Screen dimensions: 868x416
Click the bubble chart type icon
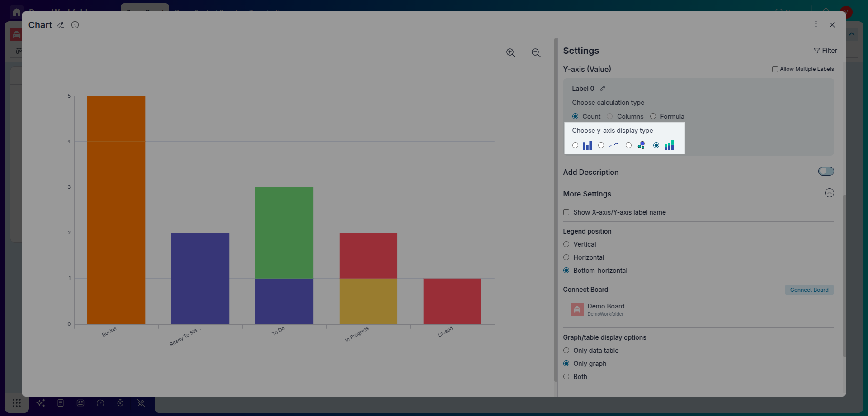click(x=641, y=145)
